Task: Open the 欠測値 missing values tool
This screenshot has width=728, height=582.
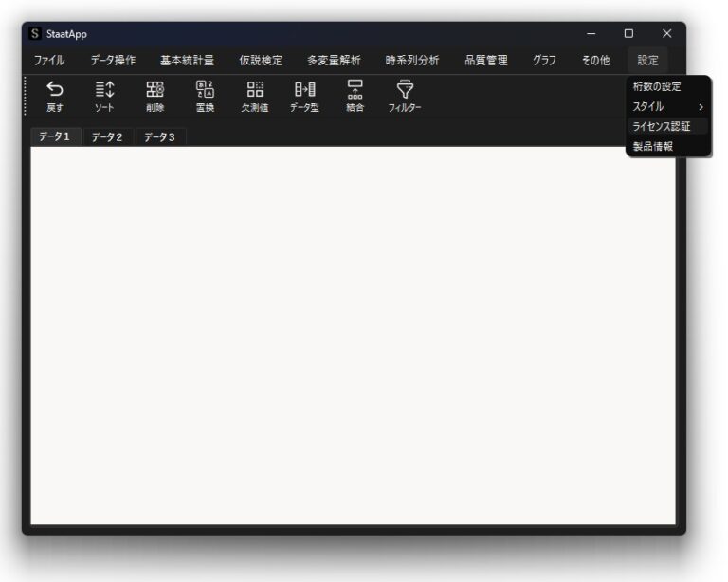Action: [x=255, y=90]
